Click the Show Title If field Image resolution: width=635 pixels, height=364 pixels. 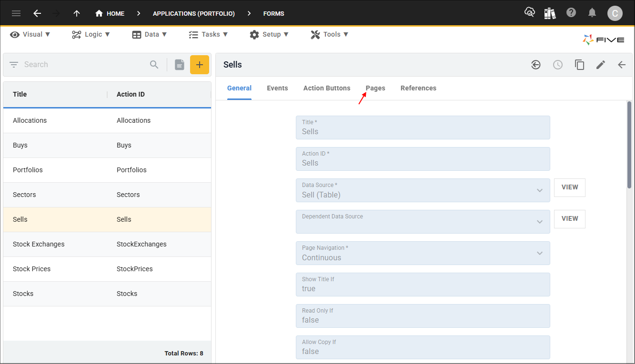tap(423, 285)
